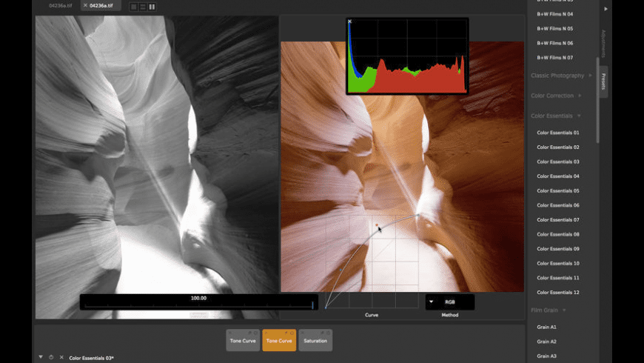644x363 pixels.
Task: Toggle the Saturation filter block
Action: (x=315, y=340)
